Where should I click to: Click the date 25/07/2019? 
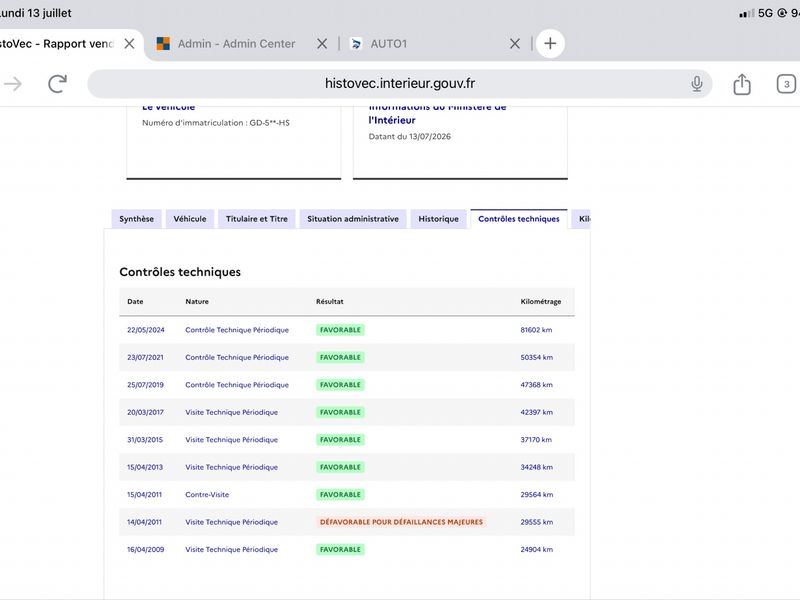(x=145, y=385)
